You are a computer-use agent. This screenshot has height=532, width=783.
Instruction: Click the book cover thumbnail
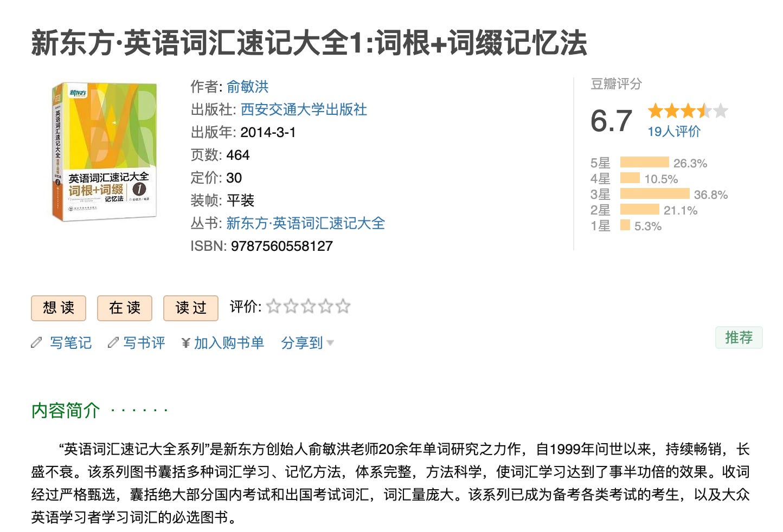tap(104, 151)
